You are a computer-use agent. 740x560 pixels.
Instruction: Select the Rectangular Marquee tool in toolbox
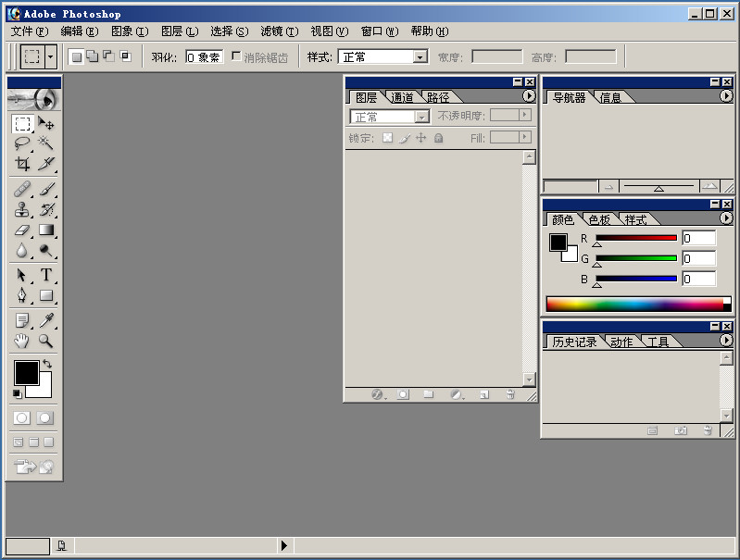click(x=22, y=124)
